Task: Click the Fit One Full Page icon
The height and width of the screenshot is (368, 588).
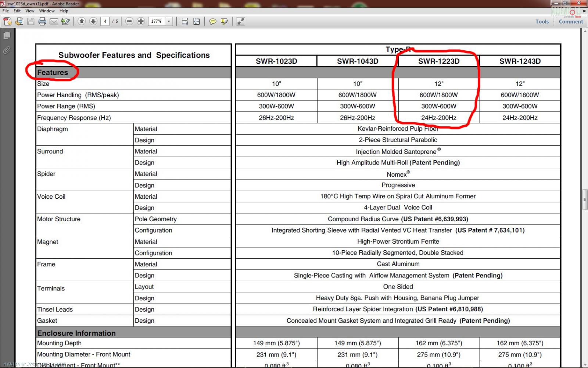Action: click(x=197, y=21)
